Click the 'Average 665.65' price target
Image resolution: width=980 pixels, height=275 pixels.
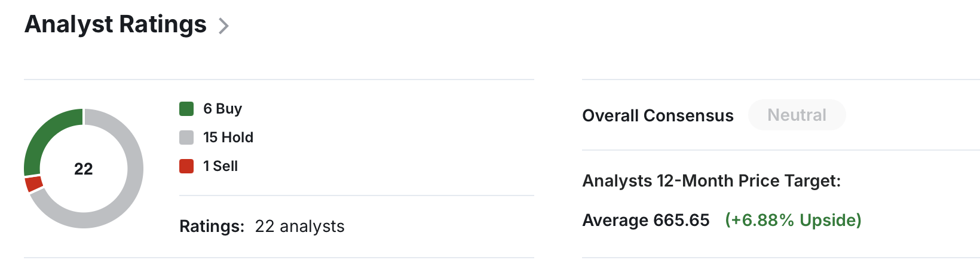646,220
